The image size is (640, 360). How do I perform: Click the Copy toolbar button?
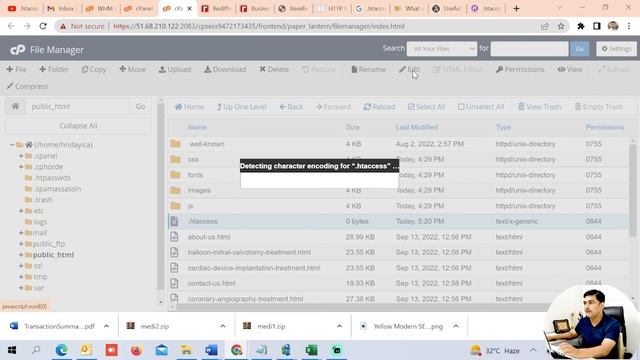point(94,69)
